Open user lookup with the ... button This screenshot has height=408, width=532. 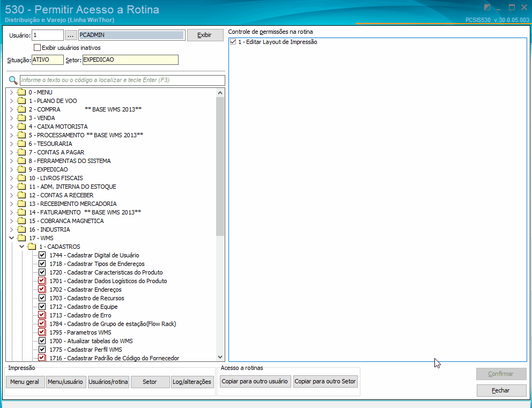point(71,35)
